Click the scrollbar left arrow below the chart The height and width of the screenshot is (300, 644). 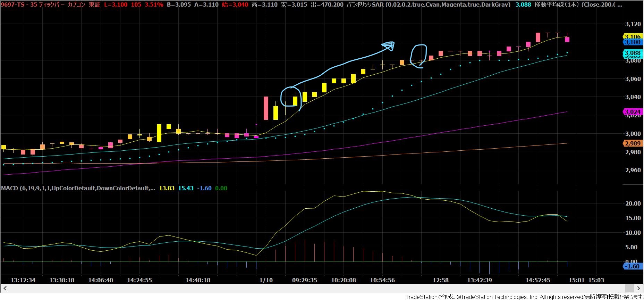tap(5, 288)
